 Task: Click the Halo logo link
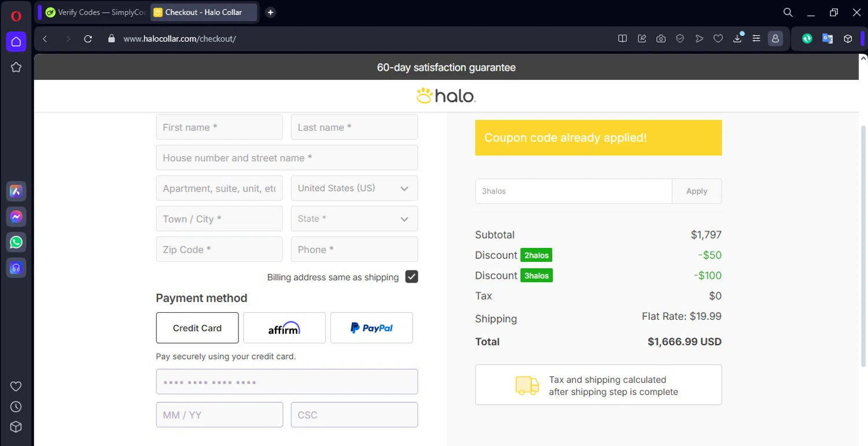click(446, 96)
